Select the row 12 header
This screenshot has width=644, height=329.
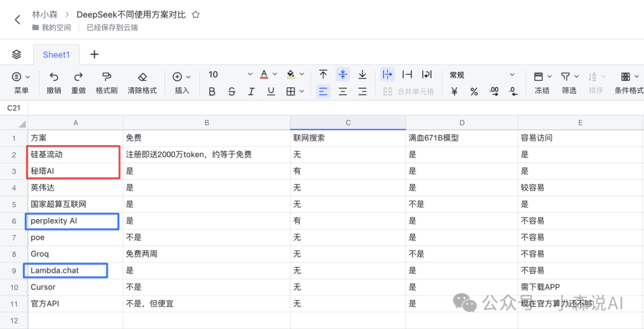click(x=14, y=321)
